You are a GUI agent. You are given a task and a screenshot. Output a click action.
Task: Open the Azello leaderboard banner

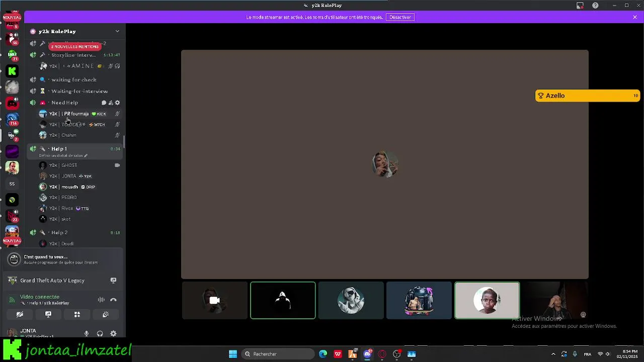click(x=588, y=96)
